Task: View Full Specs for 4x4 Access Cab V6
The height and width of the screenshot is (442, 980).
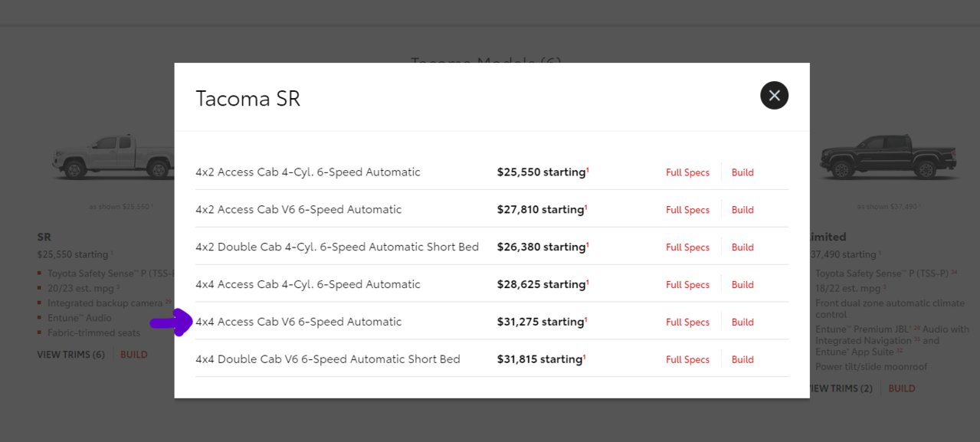Action: pos(687,322)
